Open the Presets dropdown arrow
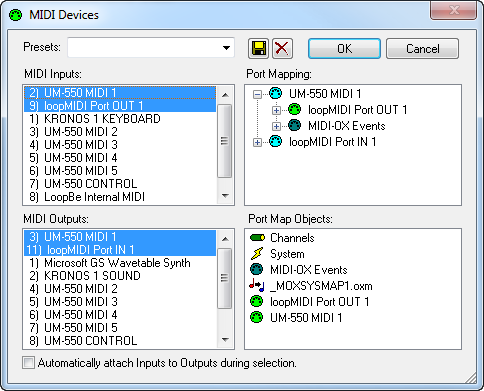Image resolution: width=484 pixels, height=391 pixels. [x=226, y=48]
